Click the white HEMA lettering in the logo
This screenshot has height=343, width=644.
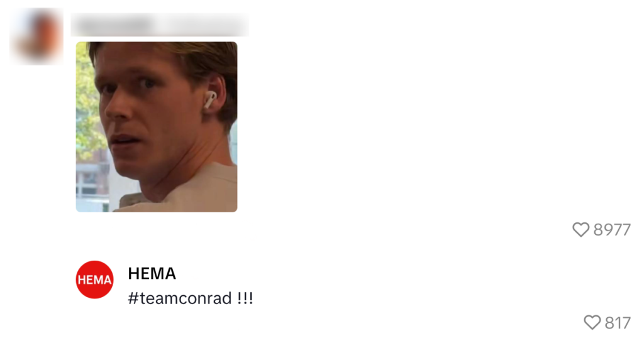point(94,280)
